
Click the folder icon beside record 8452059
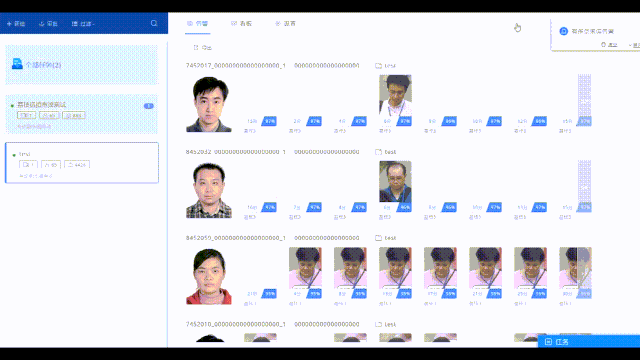378,238
